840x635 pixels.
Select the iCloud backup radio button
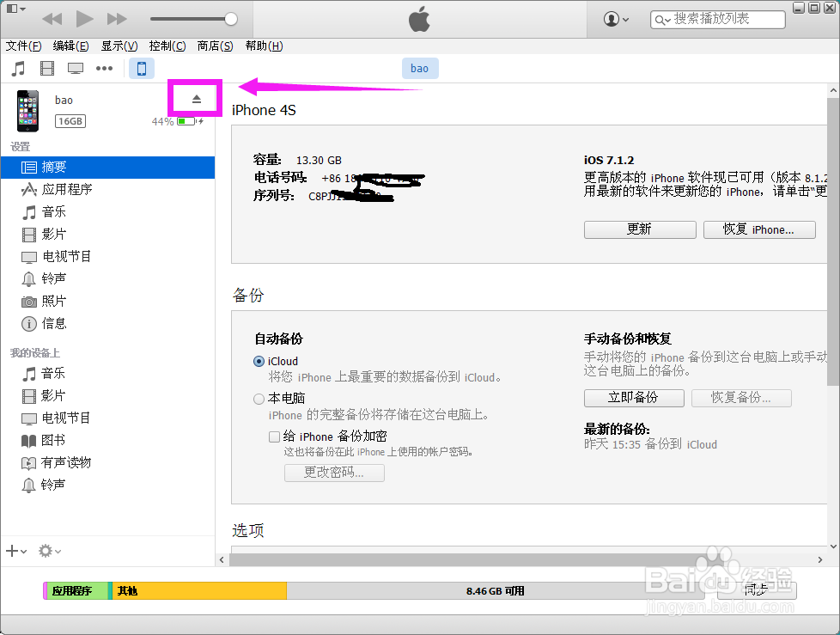pyautogui.click(x=259, y=362)
